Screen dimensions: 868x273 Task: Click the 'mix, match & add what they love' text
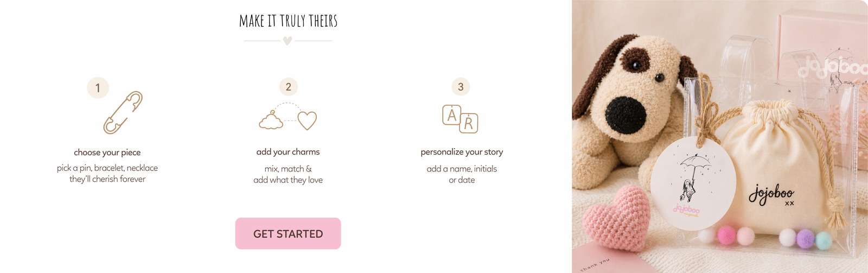pos(288,174)
